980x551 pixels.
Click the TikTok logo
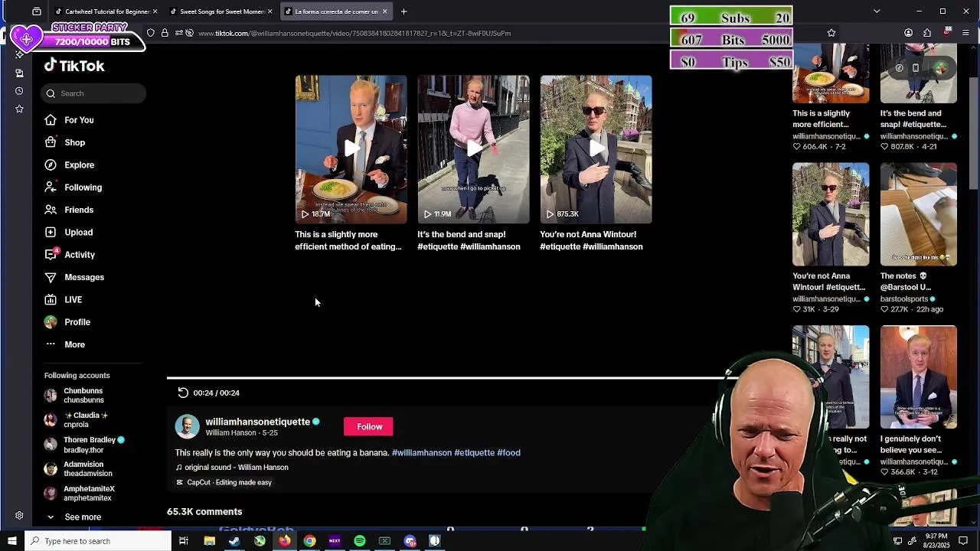74,66
